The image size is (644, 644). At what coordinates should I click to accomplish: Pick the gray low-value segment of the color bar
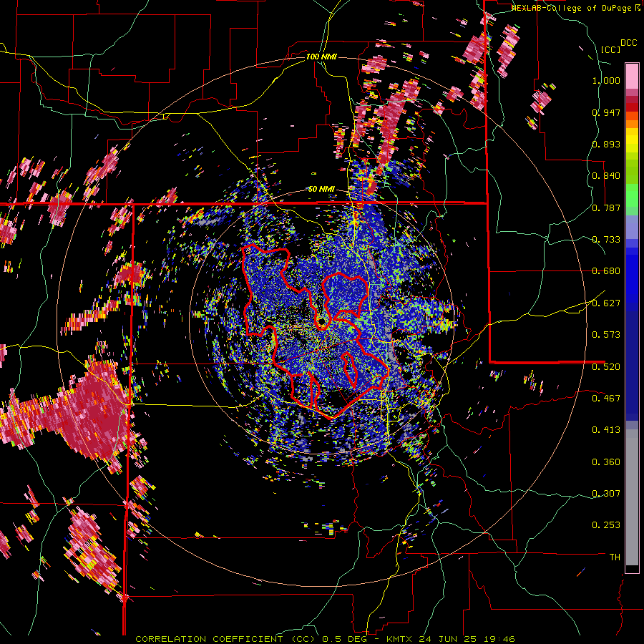(632, 497)
